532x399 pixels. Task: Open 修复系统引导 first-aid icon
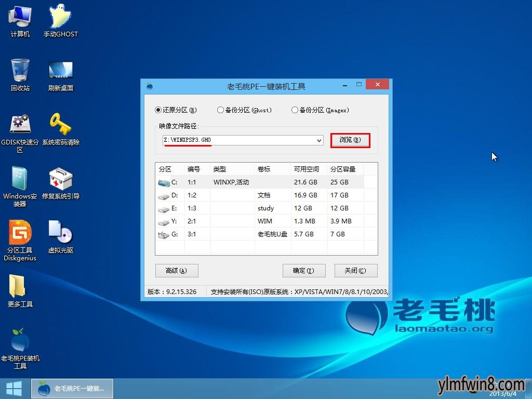(60, 183)
